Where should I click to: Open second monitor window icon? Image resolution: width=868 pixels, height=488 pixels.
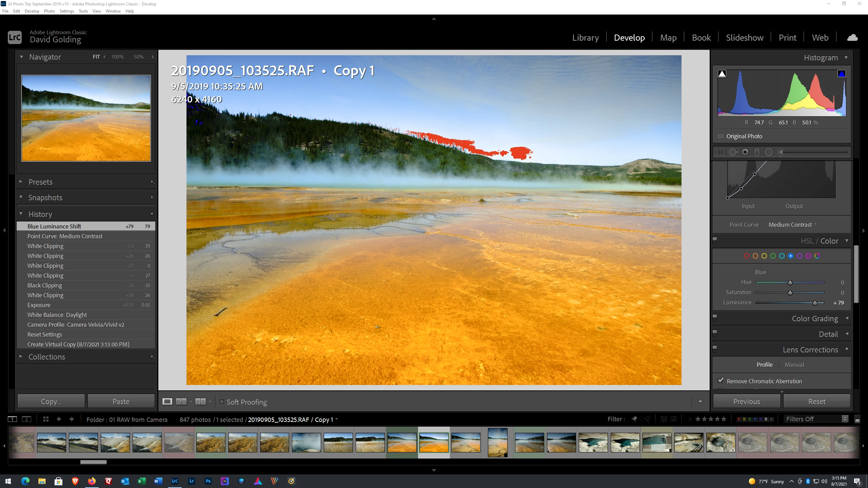26,419
